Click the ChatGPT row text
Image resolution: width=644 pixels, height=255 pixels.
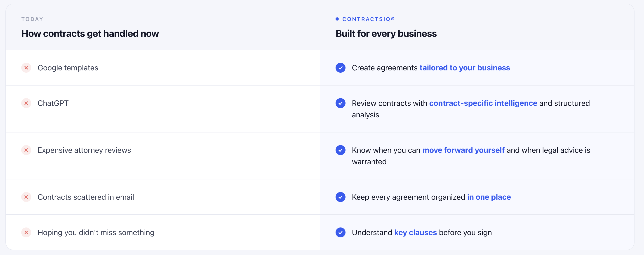click(x=53, y=103)
